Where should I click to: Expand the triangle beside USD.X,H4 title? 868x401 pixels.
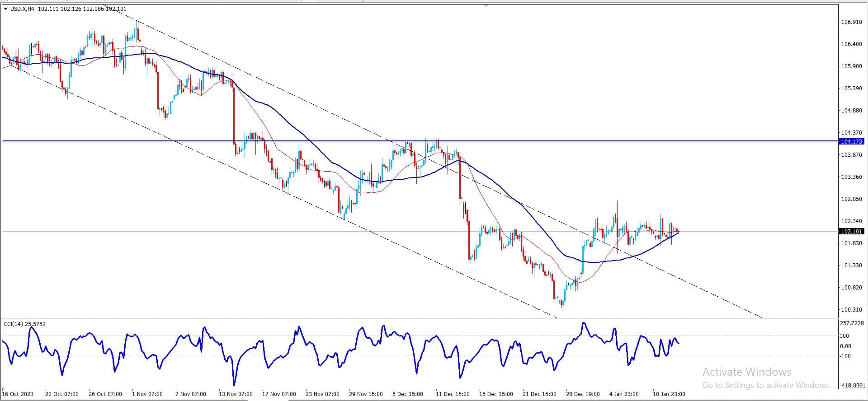coord(5,9)
